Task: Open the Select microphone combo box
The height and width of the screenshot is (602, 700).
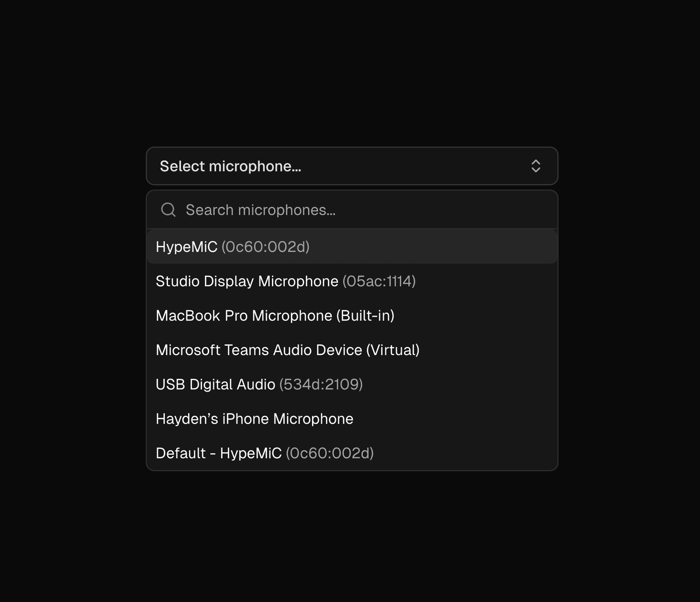Action: coord(351,166)
